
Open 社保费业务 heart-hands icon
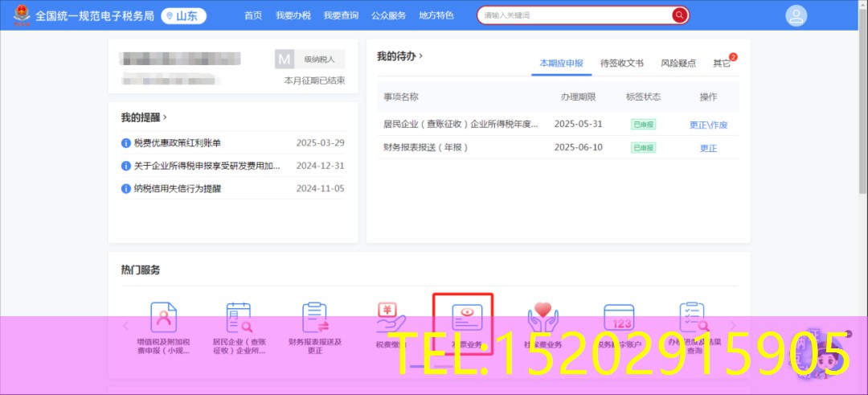[543, 318]
